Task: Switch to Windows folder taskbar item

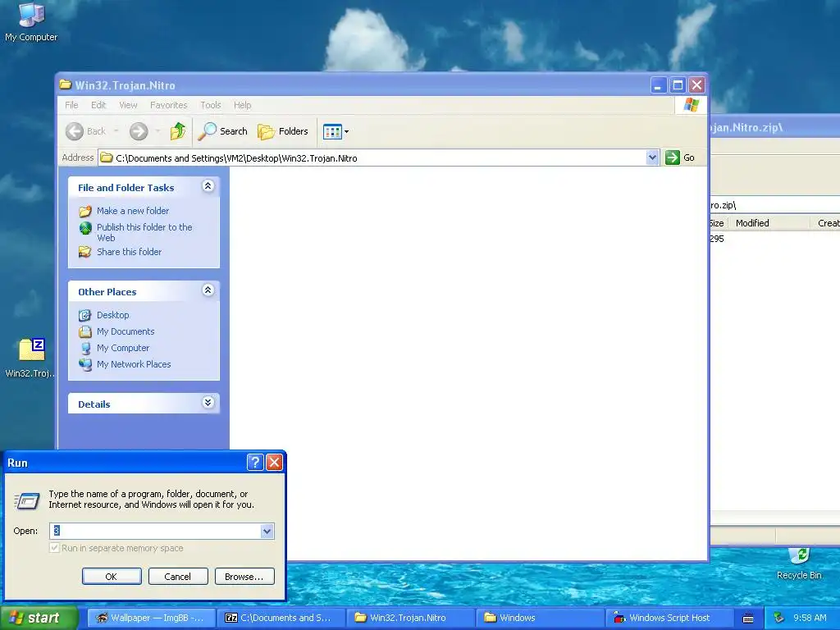Action: (x=540, y=619)
